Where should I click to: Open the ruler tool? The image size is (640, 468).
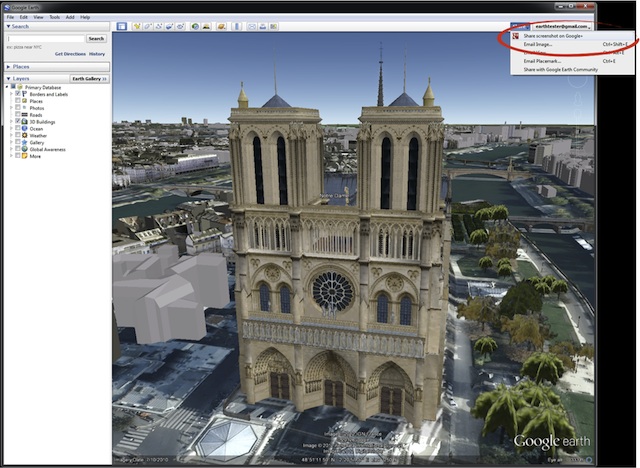point(237,26)
